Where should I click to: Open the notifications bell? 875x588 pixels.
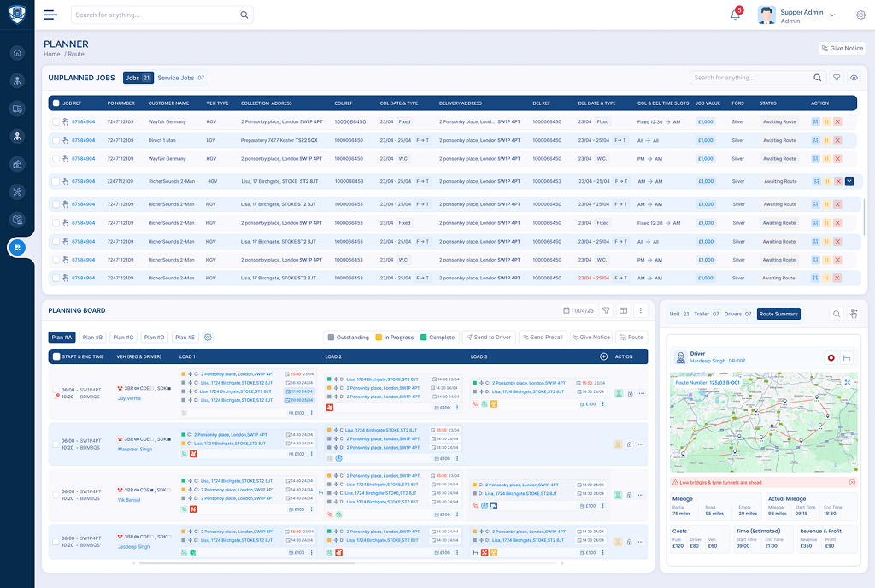pyautogui.click(x=735, y=15)
